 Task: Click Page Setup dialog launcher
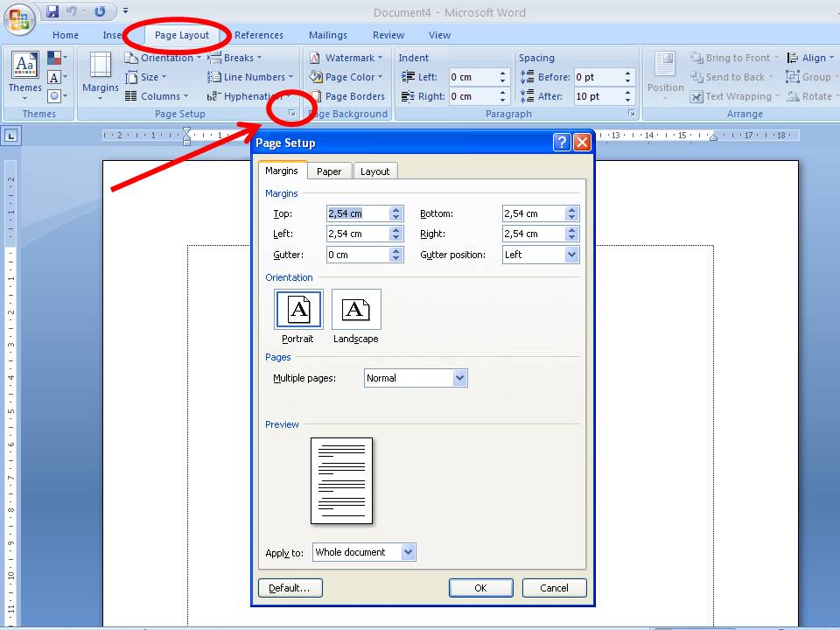pyautogui.click(x=292, y=113)
